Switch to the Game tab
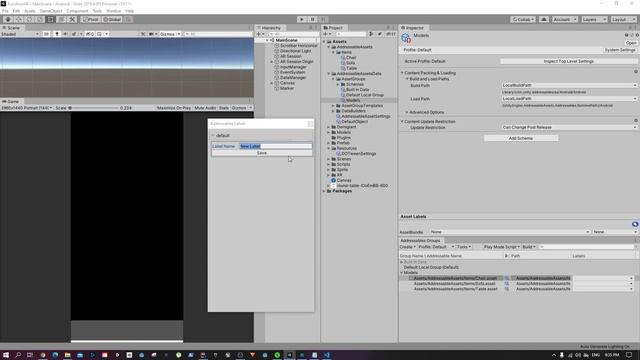Screen dimensions: 640x360 coord(11,101)
